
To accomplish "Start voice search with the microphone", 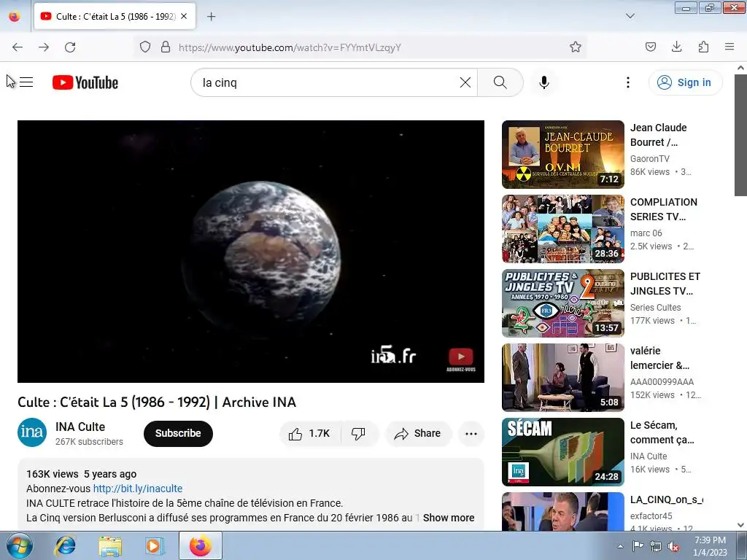I will pyautogui.click(x=544, y=82).
